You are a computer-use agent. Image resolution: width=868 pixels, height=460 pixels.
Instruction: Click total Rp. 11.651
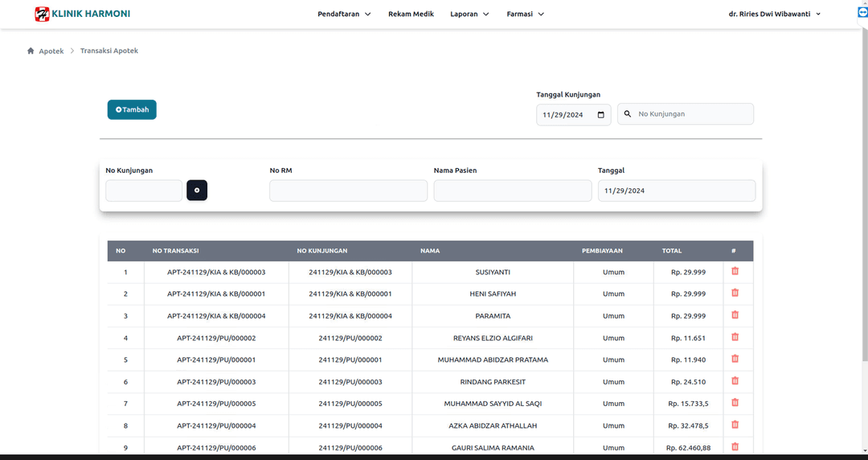[x=688, y=338]
